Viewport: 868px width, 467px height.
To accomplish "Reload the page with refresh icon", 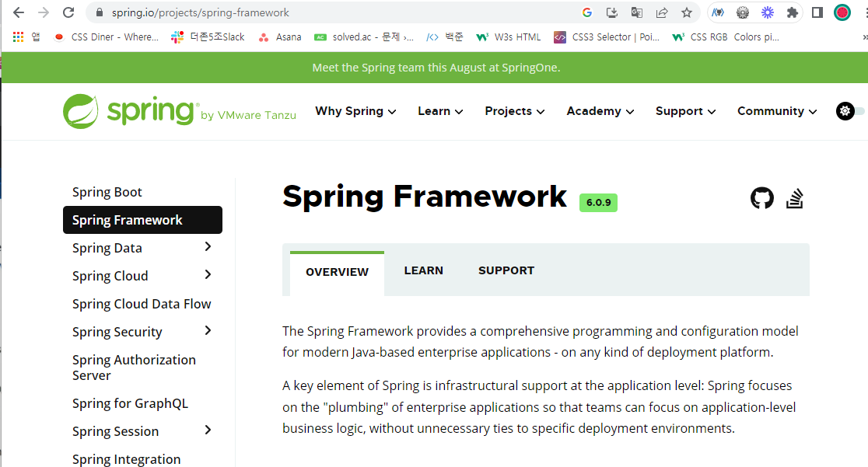I will (x=68, y=12).
